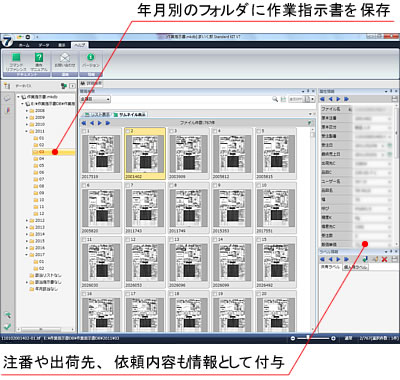This screenshot has width=400, height=380.
Task: Delete label with the red X icon
Action: [385, 259]
